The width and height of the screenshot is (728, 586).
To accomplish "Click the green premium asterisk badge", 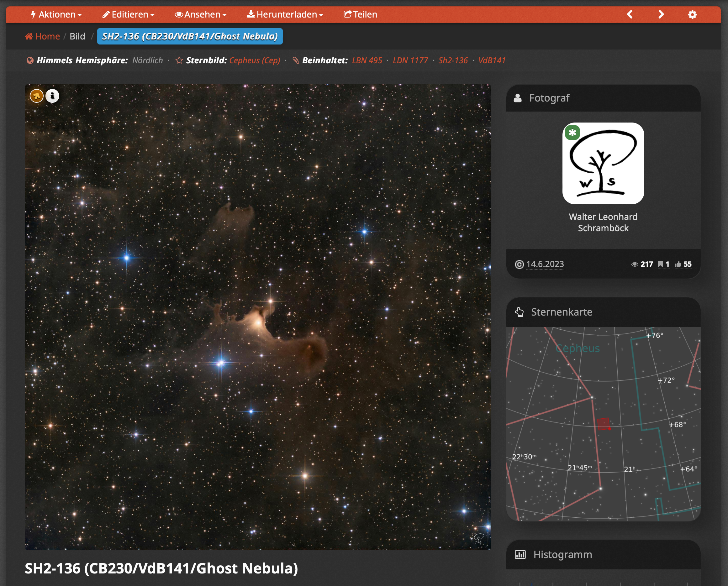I will pyautogui.click(x=572, y=132).
